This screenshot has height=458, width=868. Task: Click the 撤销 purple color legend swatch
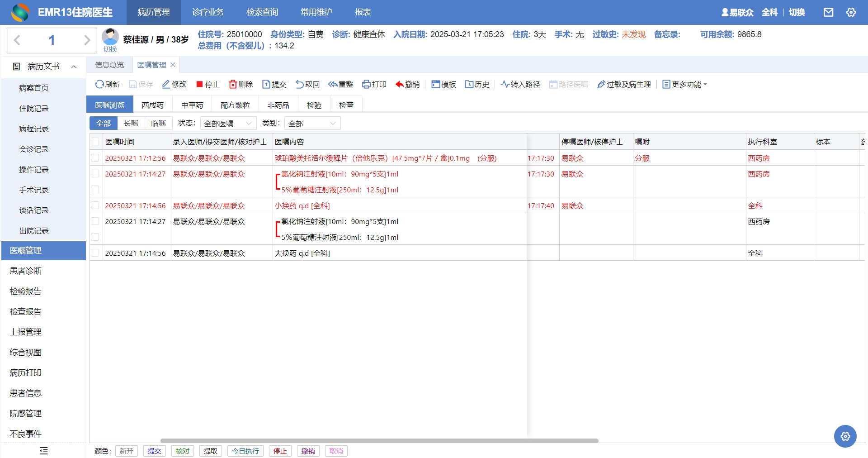(x=308, y=451)
